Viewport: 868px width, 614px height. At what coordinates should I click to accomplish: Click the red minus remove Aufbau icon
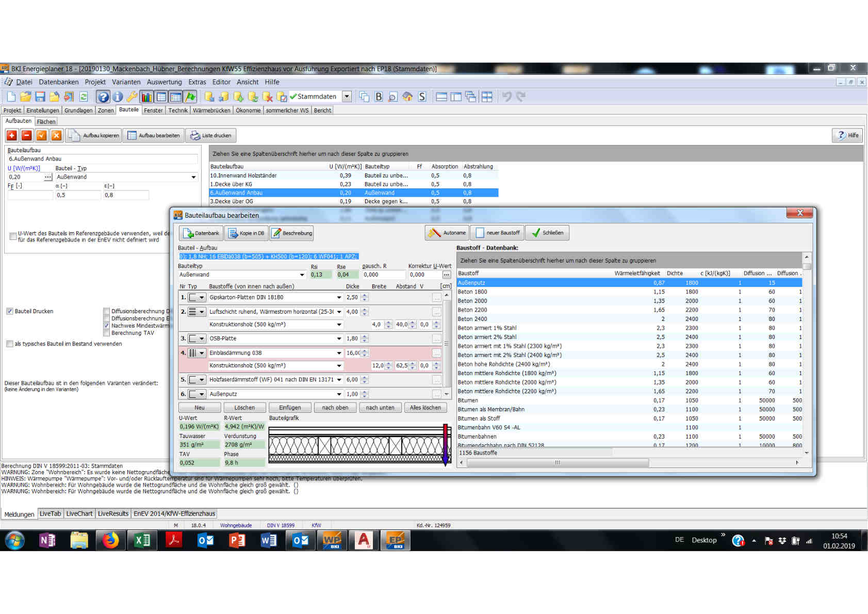tap(27, 135)
